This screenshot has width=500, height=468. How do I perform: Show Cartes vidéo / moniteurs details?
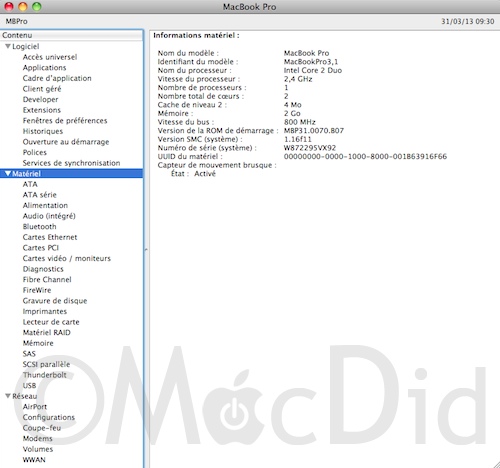pos(67,258)
